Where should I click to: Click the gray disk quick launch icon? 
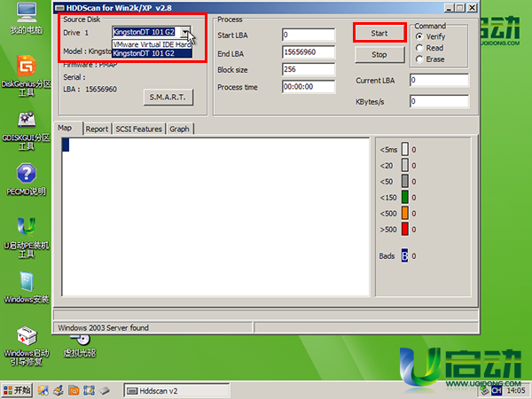[105, 390]
